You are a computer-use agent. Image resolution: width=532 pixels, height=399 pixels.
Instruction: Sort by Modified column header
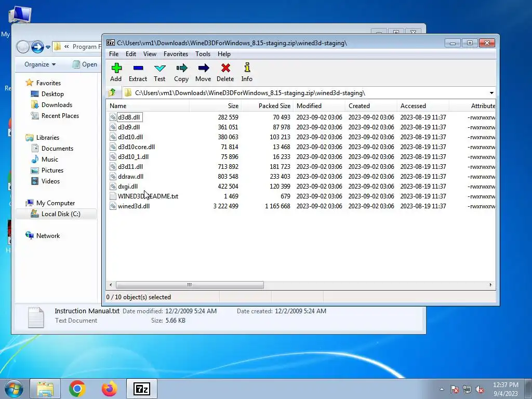click(x=319, y=106)
